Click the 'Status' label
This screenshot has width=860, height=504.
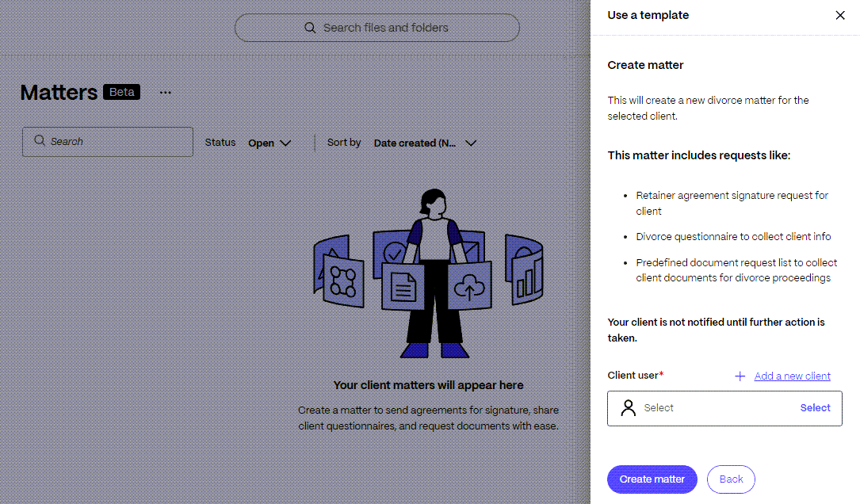point(220,143)
